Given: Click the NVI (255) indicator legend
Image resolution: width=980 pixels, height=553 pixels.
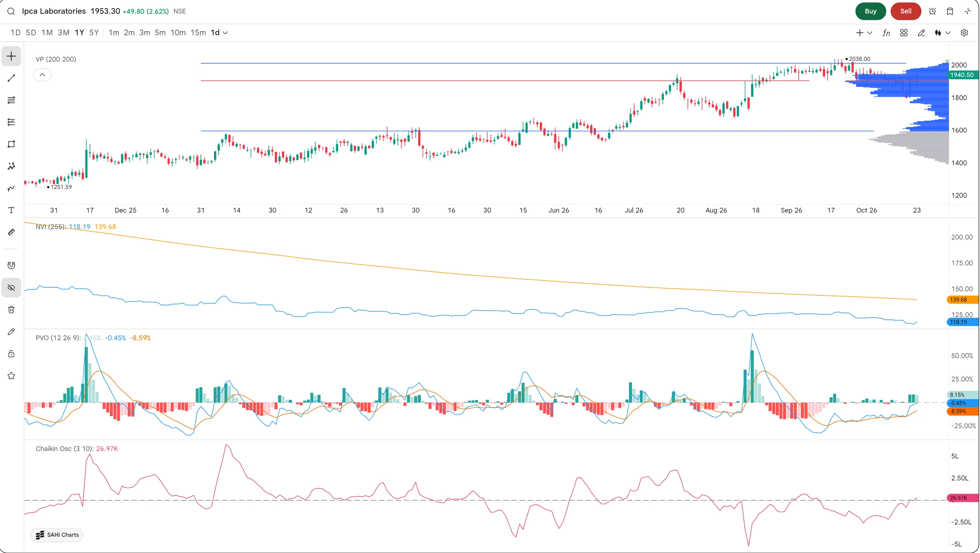Looking at the screenshot, I should tap(51, 227).
